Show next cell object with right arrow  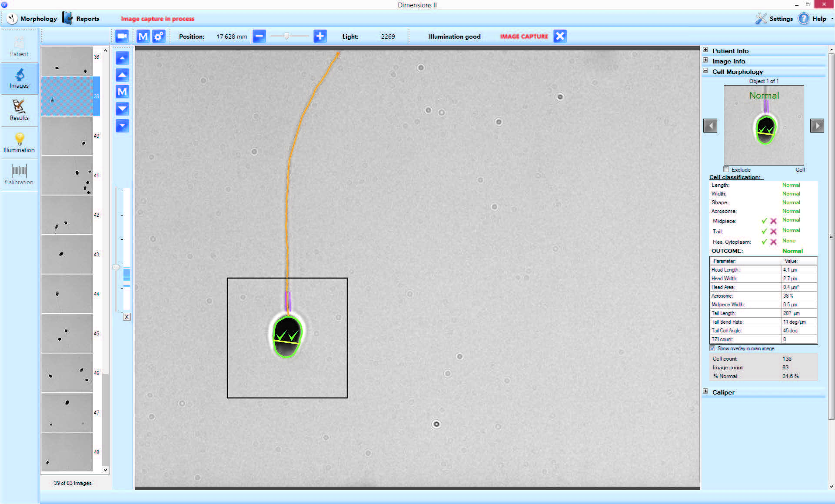pos(817,126)
